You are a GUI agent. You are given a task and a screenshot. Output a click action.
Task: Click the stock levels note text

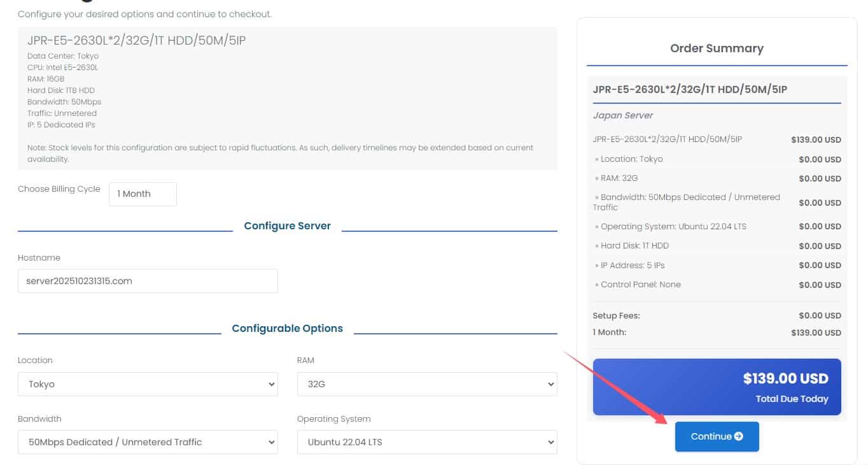pos(280,153)
